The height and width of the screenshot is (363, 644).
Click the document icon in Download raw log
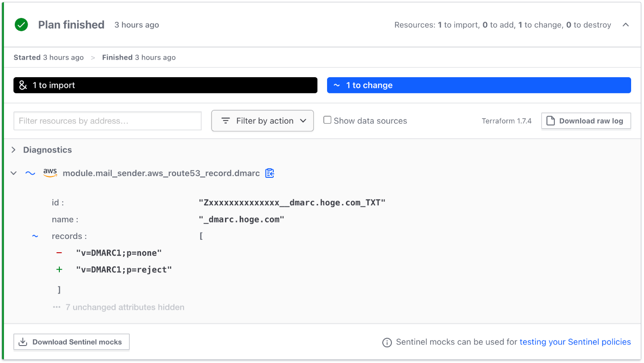point(550,121)
